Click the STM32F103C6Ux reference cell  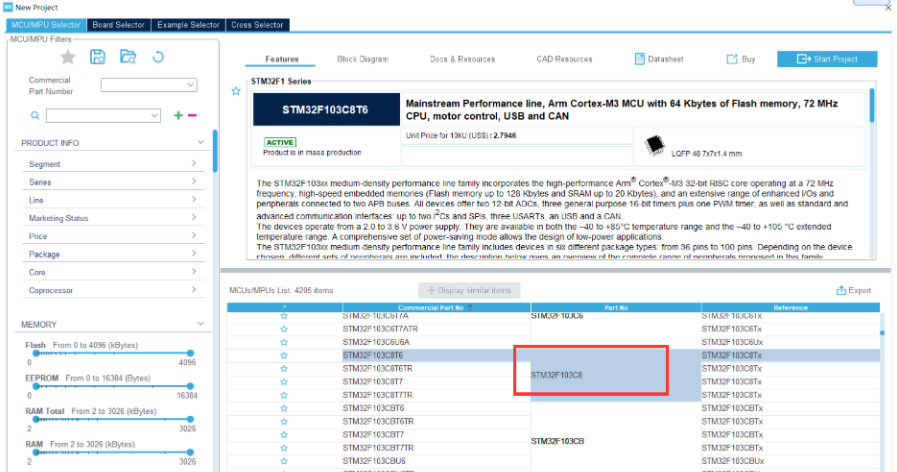coord(791,342)
